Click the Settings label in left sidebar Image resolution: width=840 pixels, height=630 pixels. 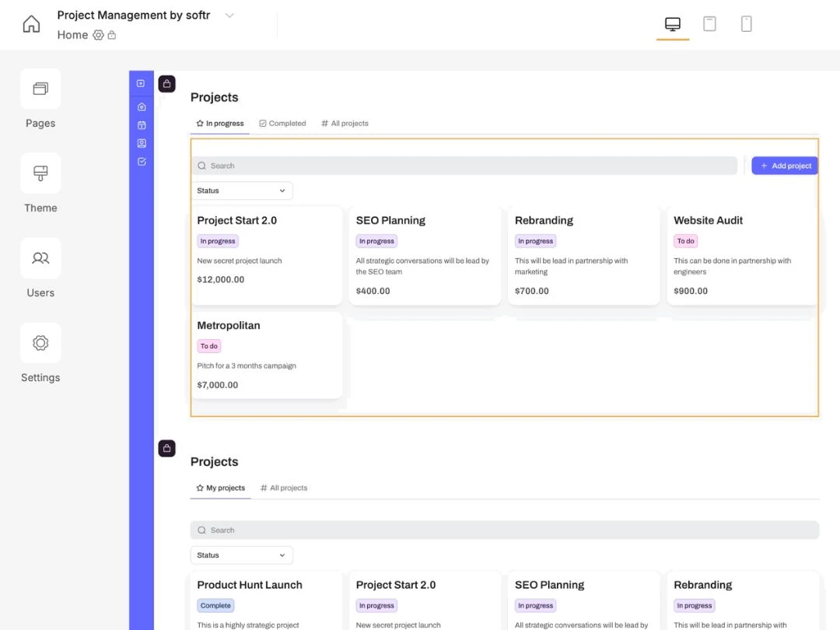(40, 378)
